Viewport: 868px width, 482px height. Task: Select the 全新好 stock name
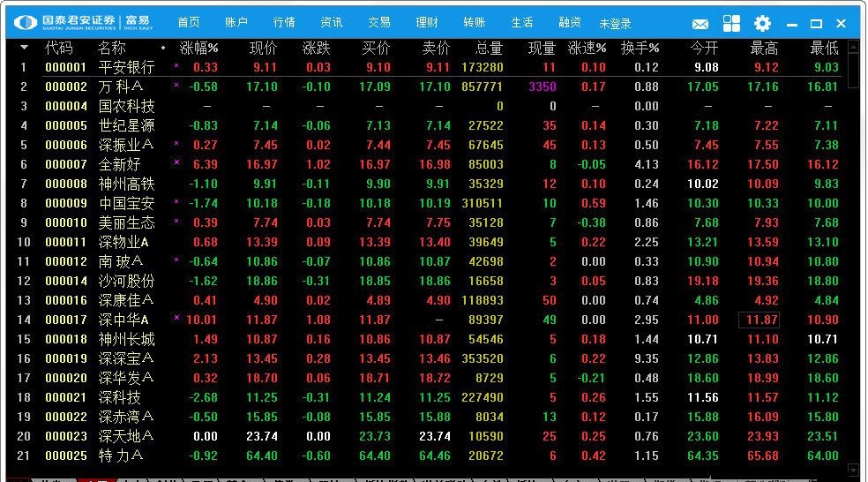[120, 164]
